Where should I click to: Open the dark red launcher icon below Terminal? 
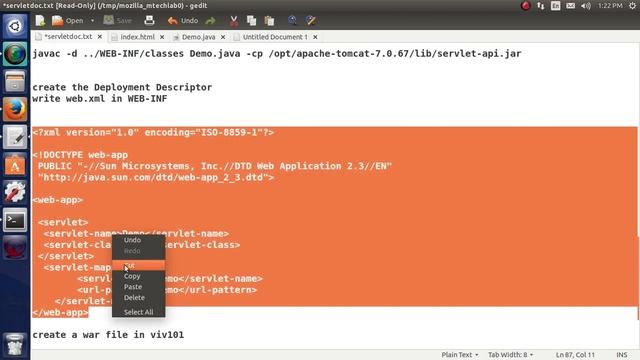click(15, 248)
